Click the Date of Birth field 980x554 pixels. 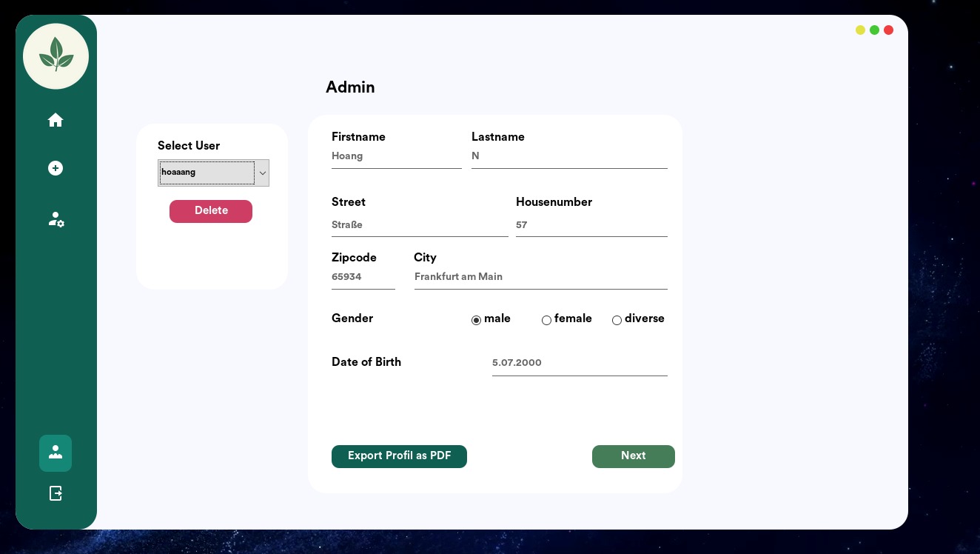tap(580, 363)
